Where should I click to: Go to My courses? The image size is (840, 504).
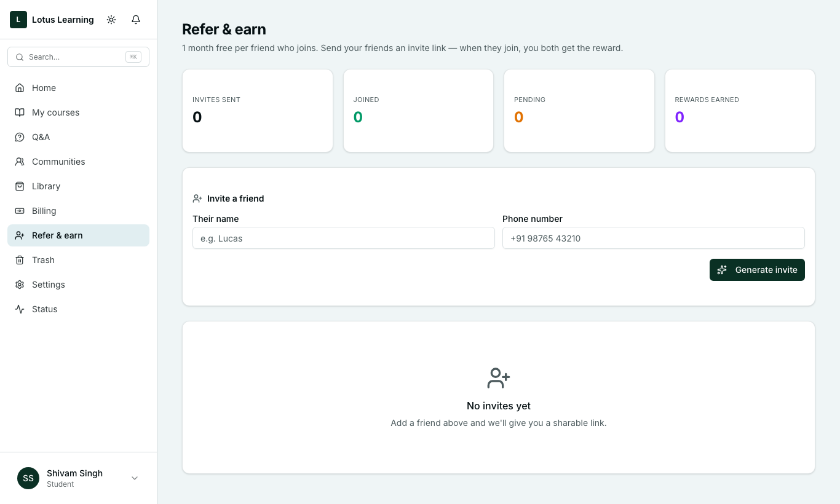tap(78, 112)
